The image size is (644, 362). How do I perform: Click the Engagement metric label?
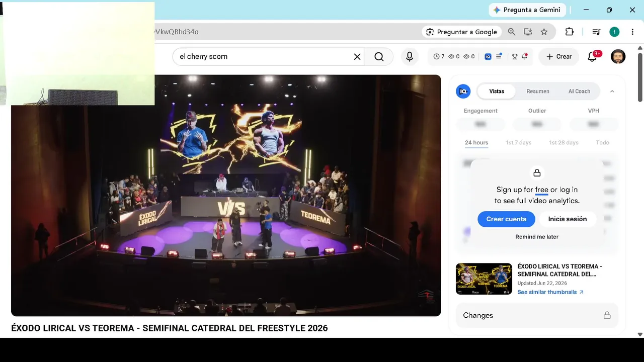click(x=480, y=111)
